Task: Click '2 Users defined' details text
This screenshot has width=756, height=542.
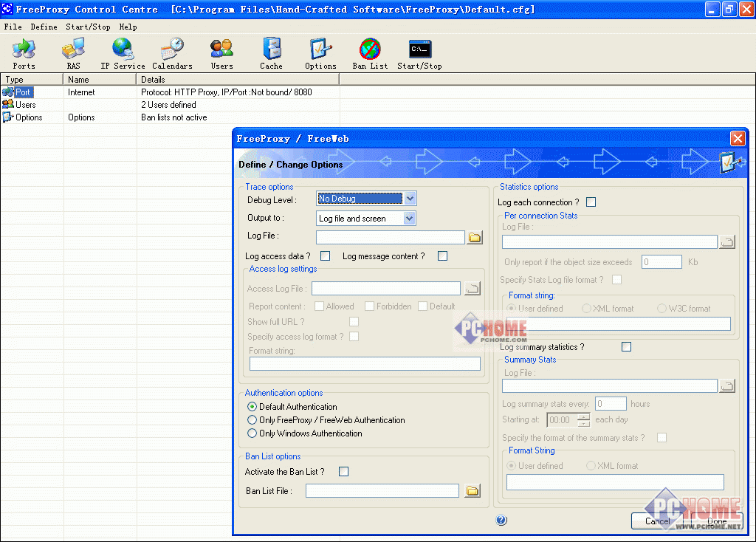Action: [168, 105]
